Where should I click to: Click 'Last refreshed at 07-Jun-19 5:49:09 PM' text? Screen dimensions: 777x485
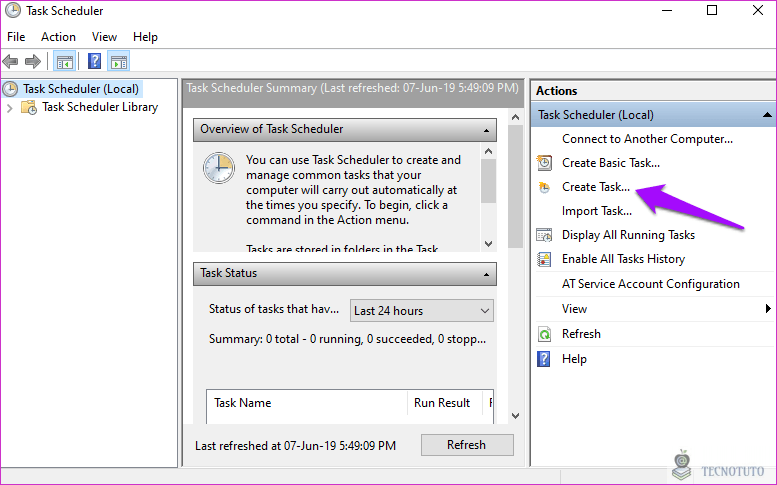295,446
